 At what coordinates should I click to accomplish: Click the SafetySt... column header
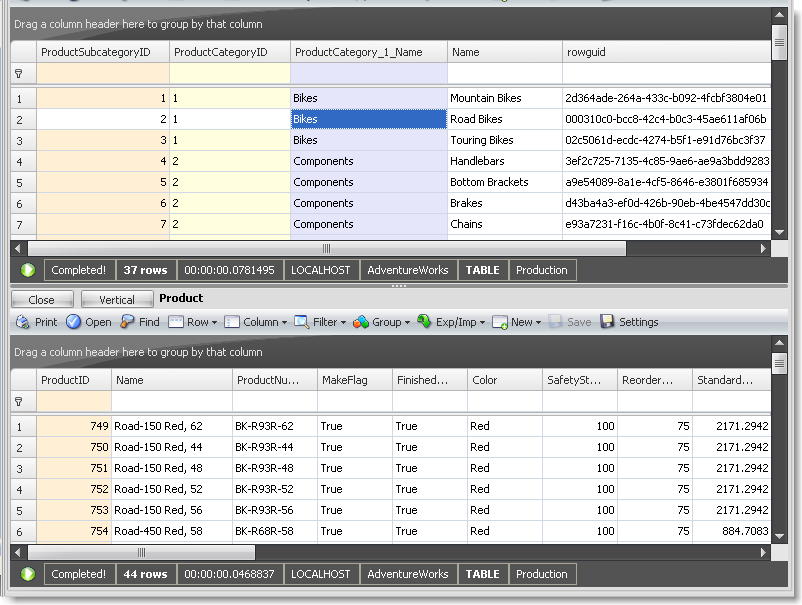[580, 380]
